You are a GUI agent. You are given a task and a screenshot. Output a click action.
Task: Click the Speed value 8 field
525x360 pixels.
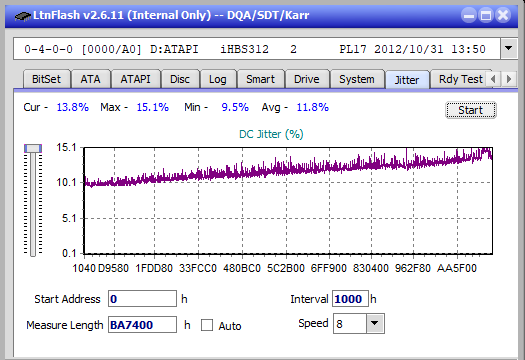350,324
